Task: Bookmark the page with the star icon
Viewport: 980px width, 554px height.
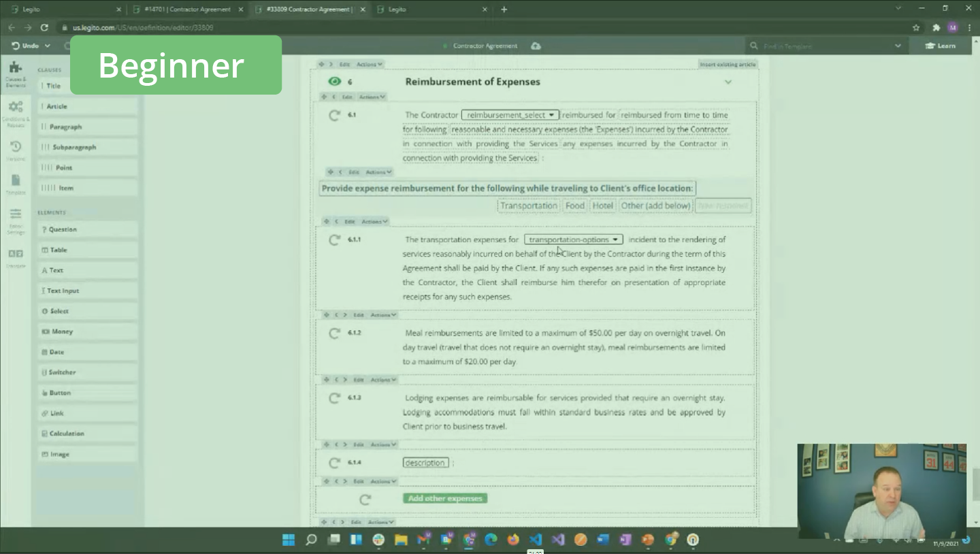Action: pyautogui.click(x=916, y=27)
